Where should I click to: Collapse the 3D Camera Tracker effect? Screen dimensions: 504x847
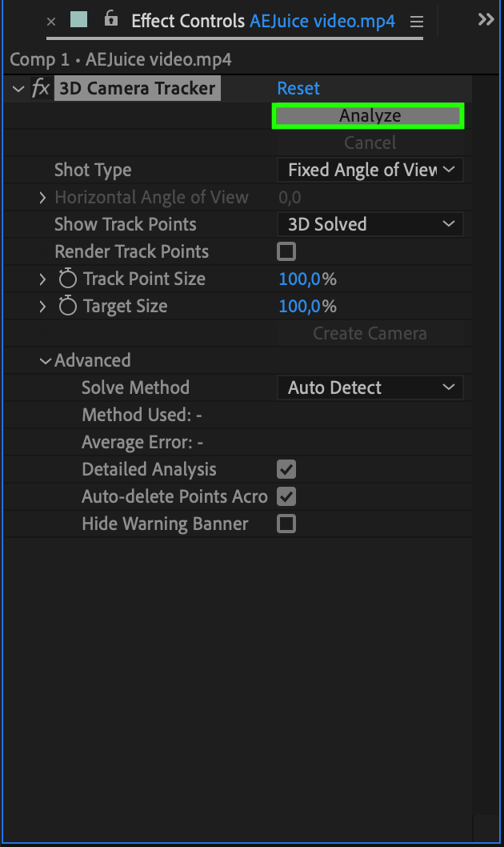click(18, 89)
